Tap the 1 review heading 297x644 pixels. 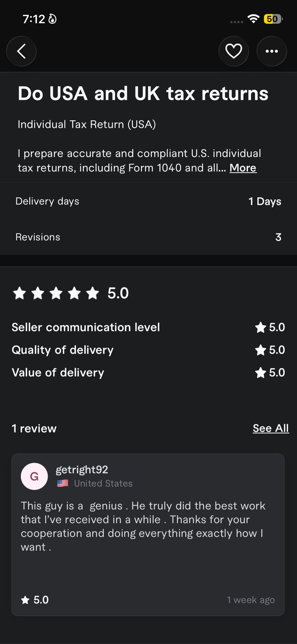click(x=34, y=428)
